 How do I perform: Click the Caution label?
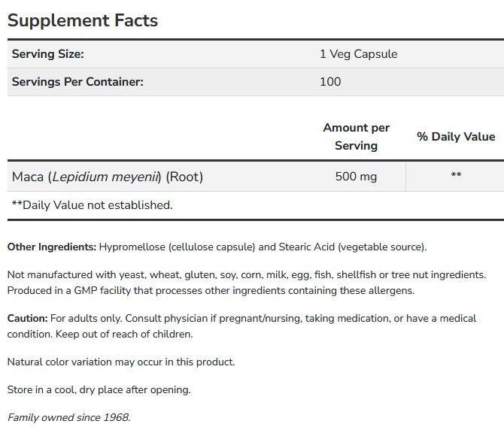[x=27, y=319]
